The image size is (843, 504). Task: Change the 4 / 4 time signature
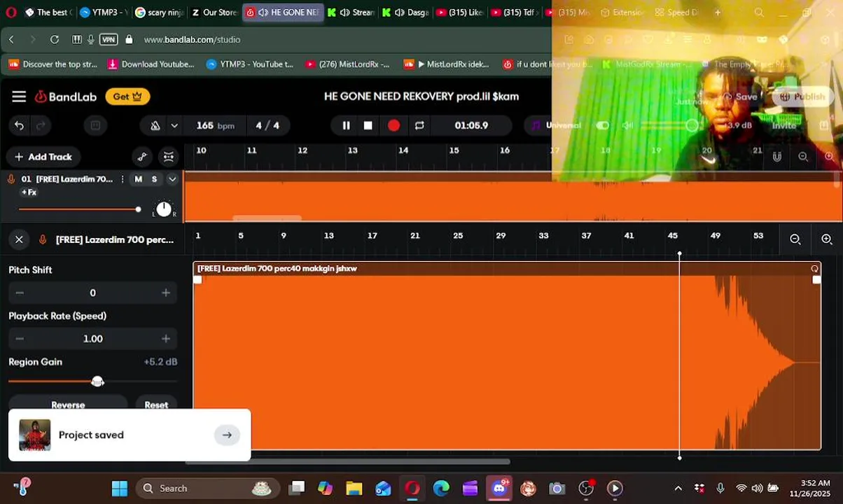click(267, 125)
